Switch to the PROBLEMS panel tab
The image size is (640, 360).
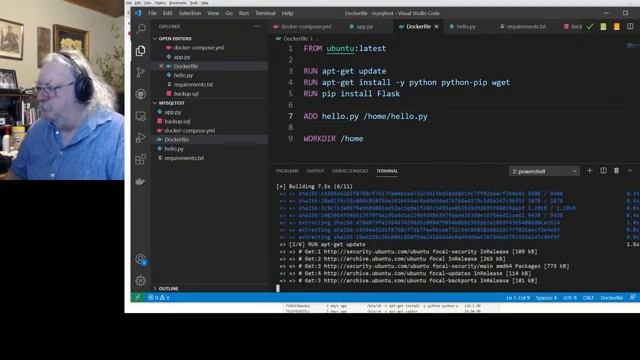[x=287, y=171]
